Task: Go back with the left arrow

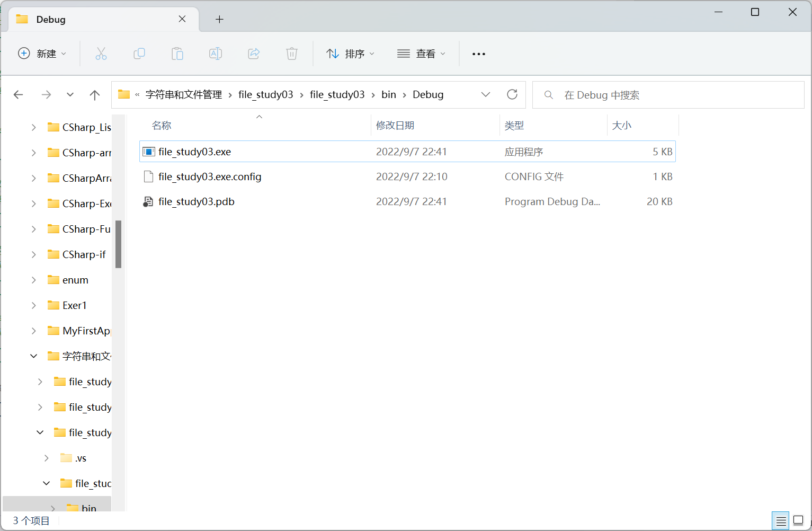Action: (19, 95)
